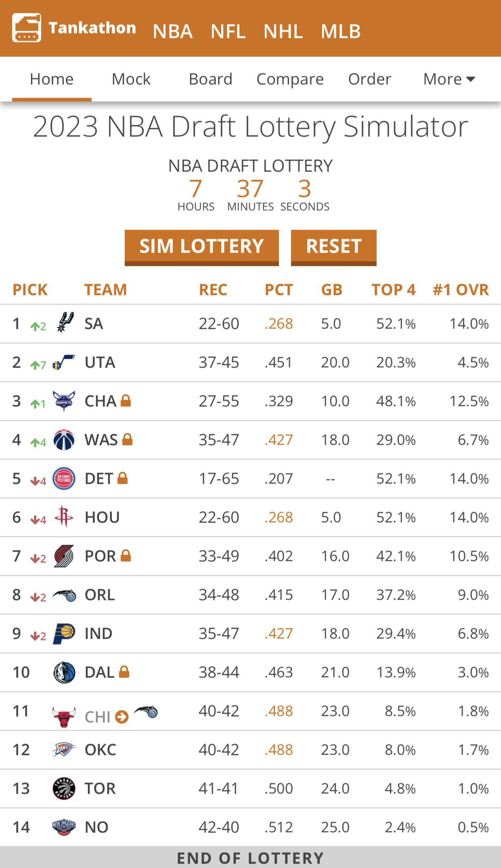This screenshot has height=868, width=501.
Task: Click the Houston Rockets logo
Action: [x=64, y=517]
